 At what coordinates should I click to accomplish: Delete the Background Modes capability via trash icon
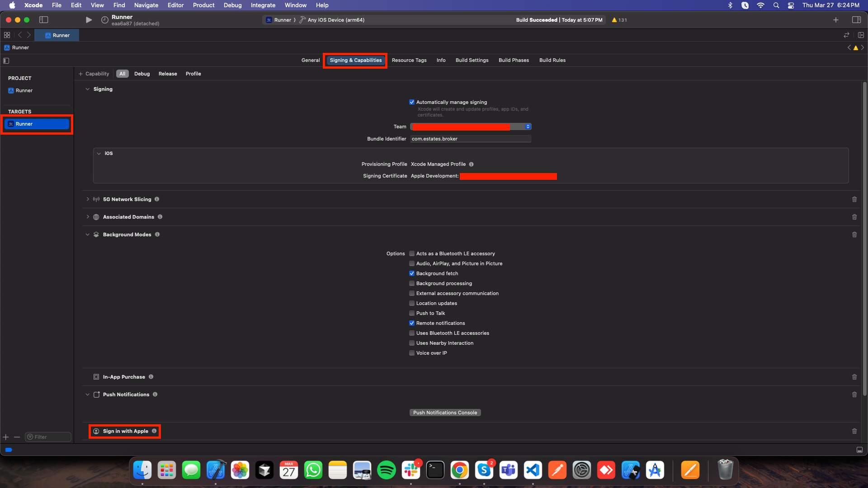coord(854,235)
